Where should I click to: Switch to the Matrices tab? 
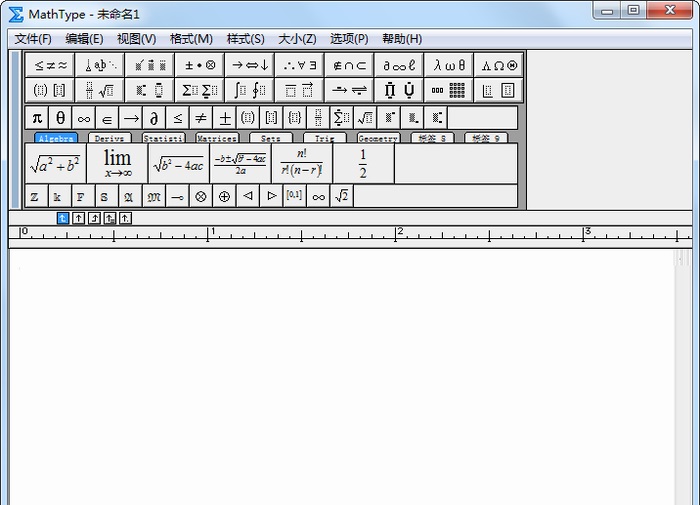(x=216, y=139)
